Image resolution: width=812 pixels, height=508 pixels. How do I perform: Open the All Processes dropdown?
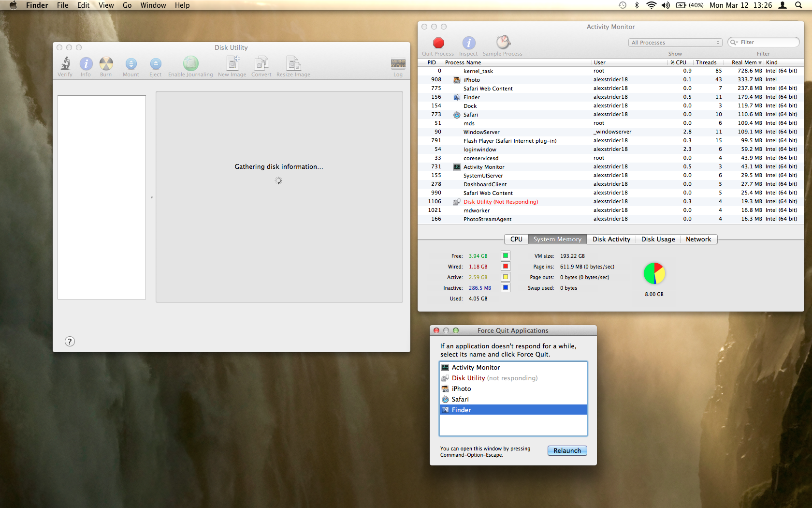pyautogui.click(x=675, y=43)
